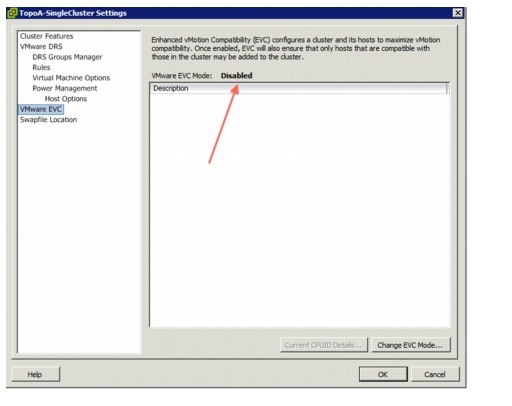Click the Change EVC Mode button

[x=411, y=345]
